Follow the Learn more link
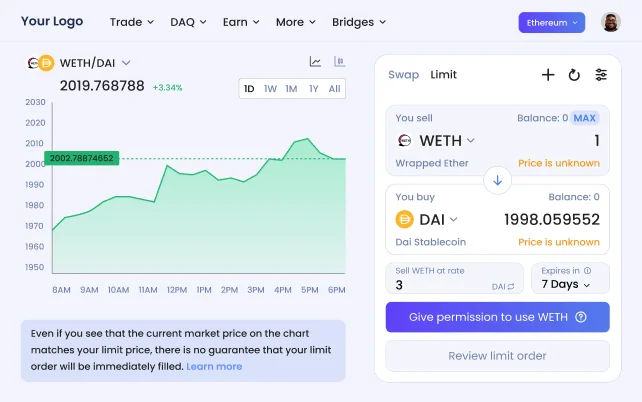 [x=214, y=366]
